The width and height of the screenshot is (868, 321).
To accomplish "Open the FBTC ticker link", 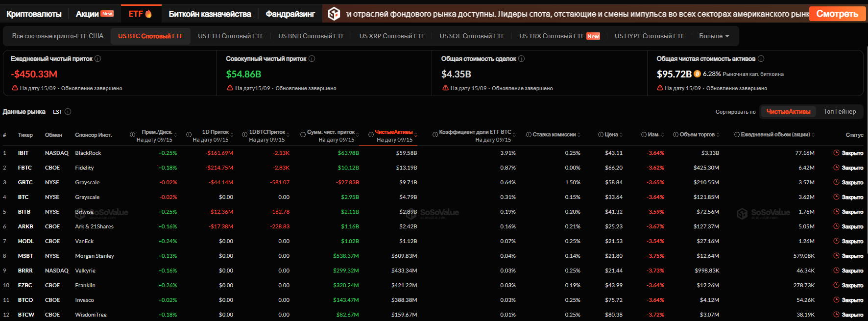I will coord(24,168).
